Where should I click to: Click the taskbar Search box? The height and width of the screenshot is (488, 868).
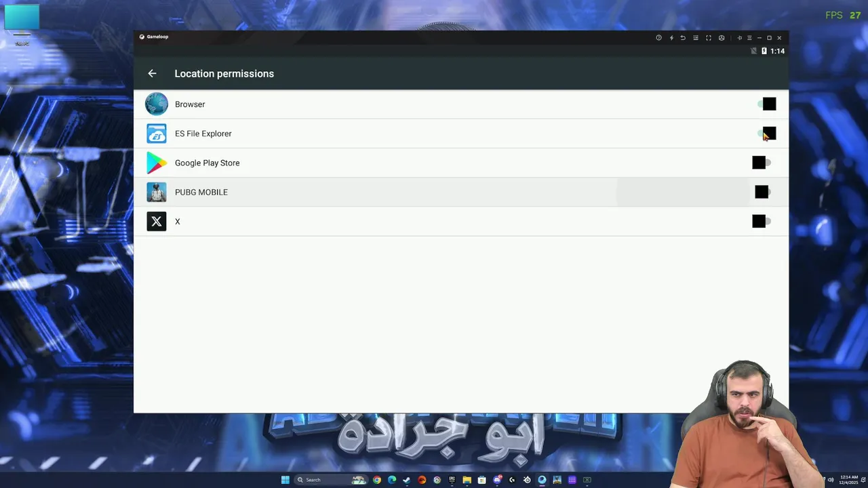(331, 480)
